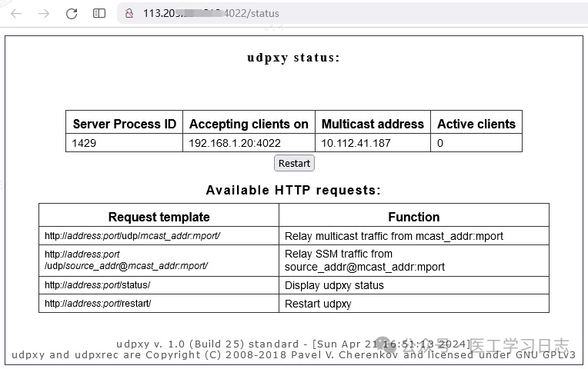Select the udp/mcast_addr:mport template row

[x=159, y=236]
